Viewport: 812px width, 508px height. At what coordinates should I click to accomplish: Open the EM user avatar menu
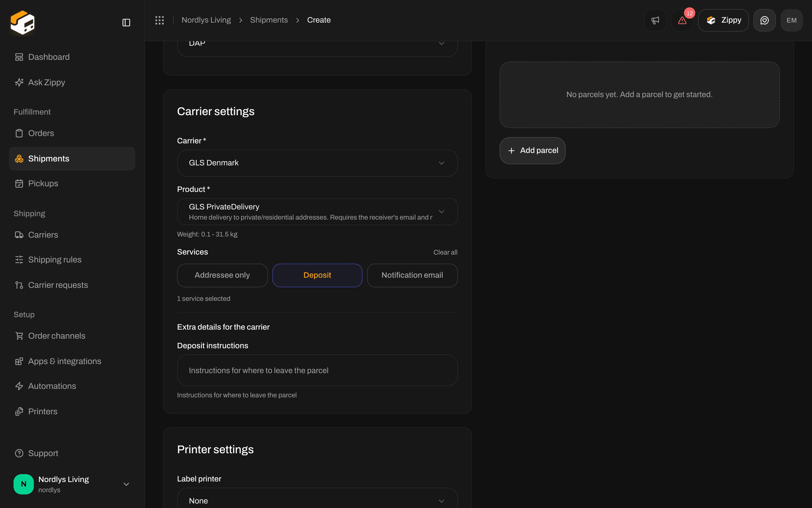[791, 20]
